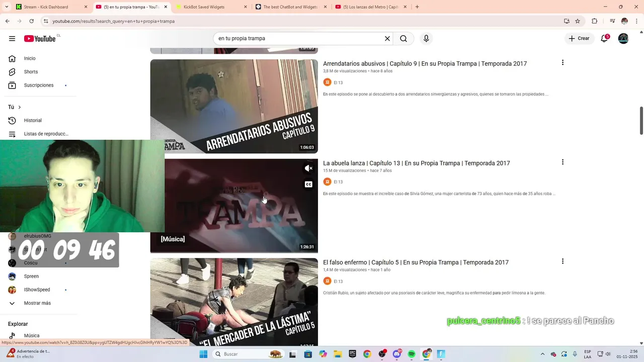
Task: Open the notifications bell
Action: pyautogui.click(x=604, y=39)
